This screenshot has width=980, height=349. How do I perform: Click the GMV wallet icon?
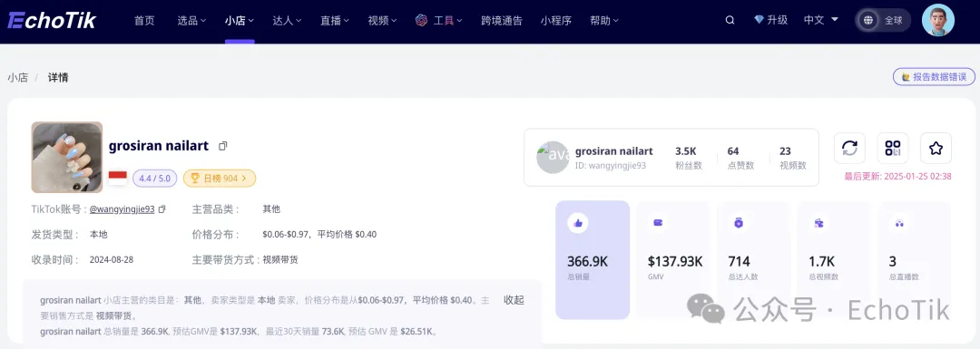click(658, 223)
